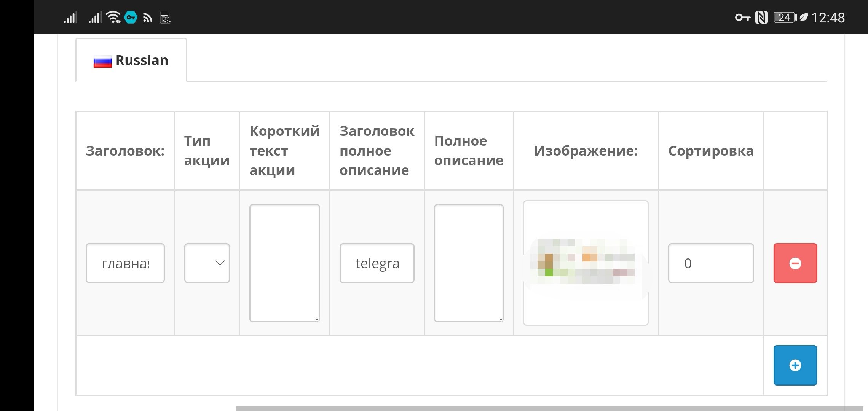Click the Сортировка field showing 0
This screenshot has width=868, height=411.
point(710,263)
